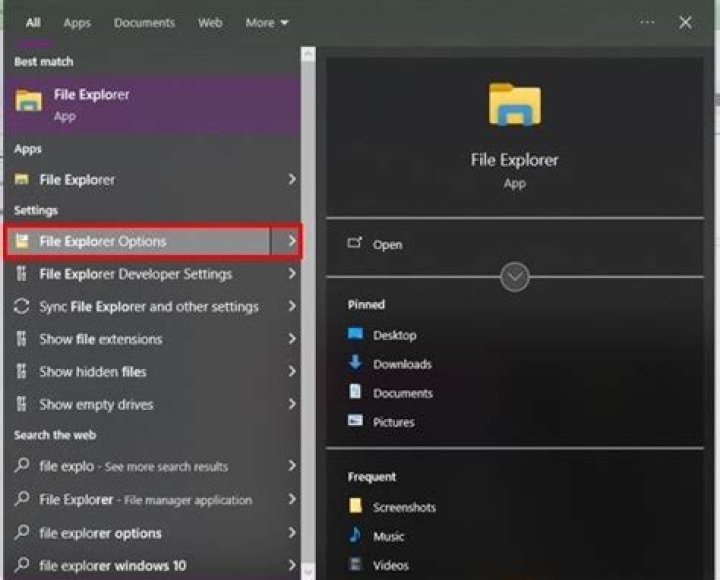Open 'Sync File Explorer and other settings'
Screen dimensions: 720x580
149,306
